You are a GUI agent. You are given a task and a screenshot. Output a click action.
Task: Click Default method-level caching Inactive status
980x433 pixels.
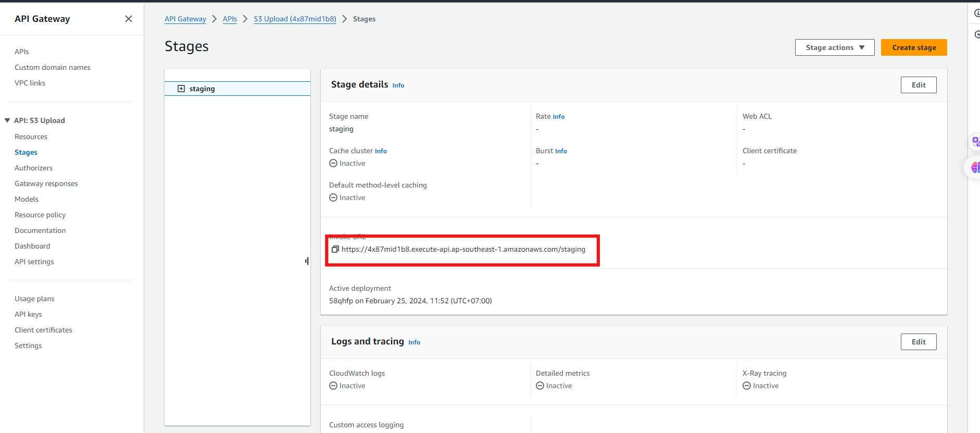[x=347, y=197]
